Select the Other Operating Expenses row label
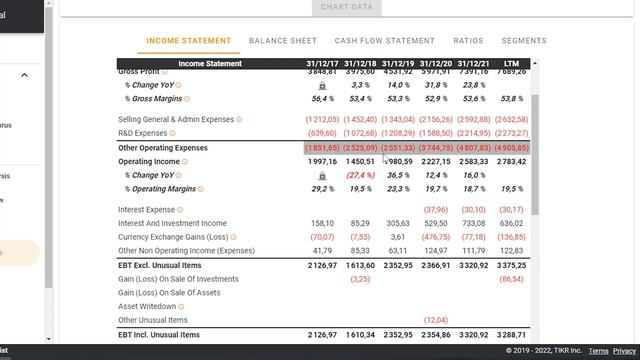Screen dimensions: 640x360 tap(163, 148)
